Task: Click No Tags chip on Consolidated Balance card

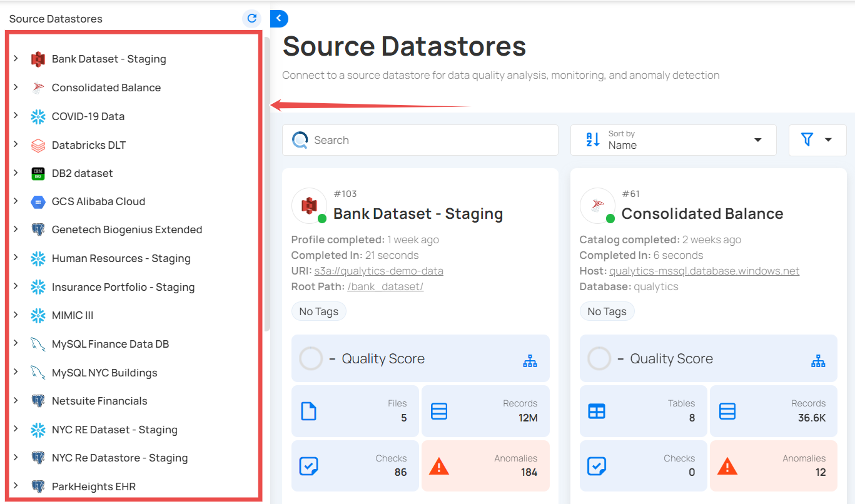Action: 607,311
